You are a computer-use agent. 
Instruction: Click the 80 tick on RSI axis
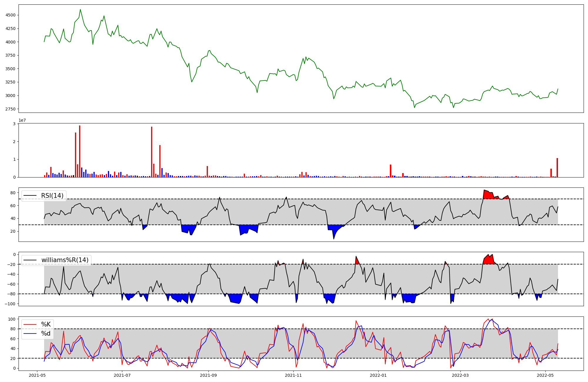[13, 193]
